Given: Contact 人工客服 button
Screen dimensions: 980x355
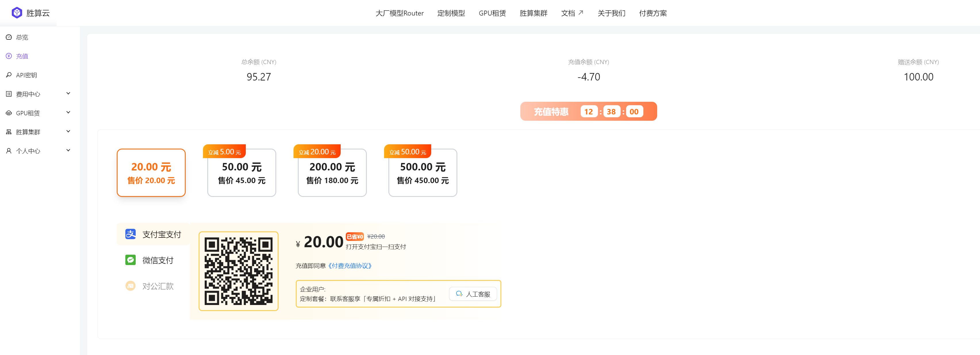Looking at the screenshot, I should click(473, 294).
